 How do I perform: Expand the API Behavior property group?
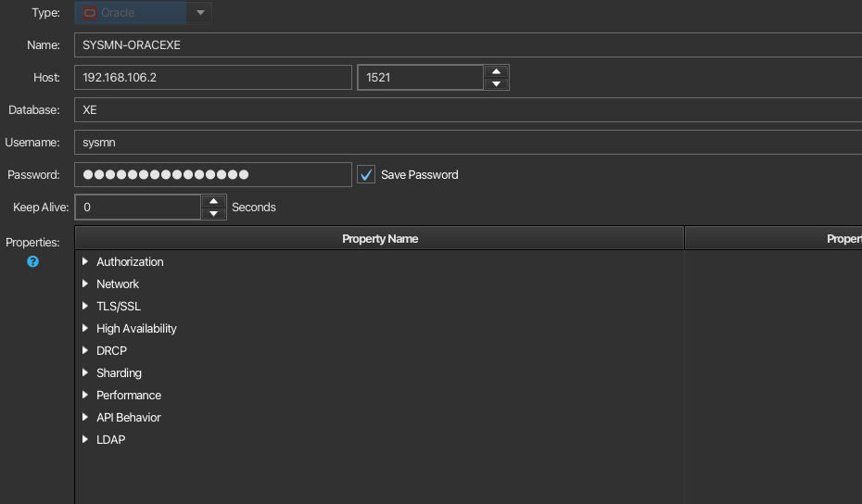[x=85, y=418]
